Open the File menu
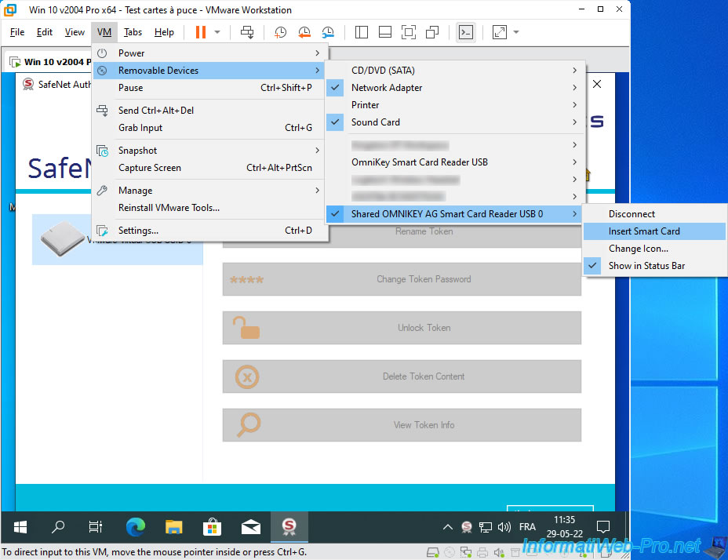This screenshot has width=728, height=560. [x=17, y=32]
